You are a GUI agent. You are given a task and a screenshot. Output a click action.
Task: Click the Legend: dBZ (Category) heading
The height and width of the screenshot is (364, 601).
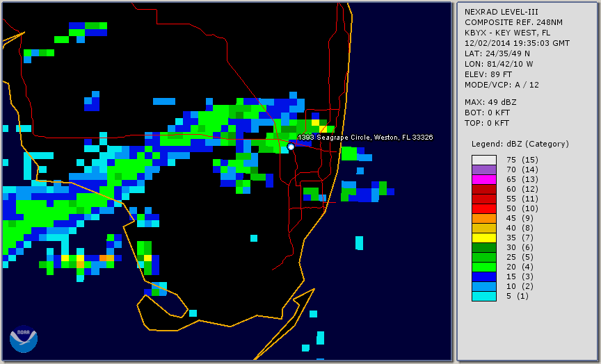tap(520, 144)
